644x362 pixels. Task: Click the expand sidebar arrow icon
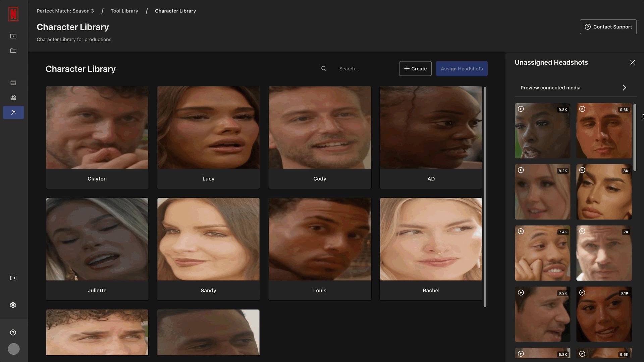(13, 278)
